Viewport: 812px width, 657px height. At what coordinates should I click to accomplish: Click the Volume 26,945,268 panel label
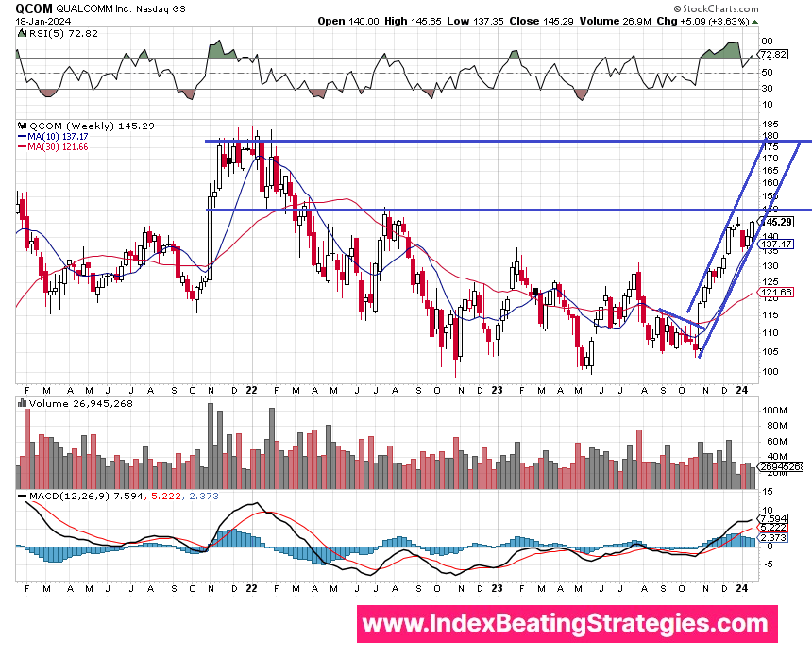coord(81,403)
